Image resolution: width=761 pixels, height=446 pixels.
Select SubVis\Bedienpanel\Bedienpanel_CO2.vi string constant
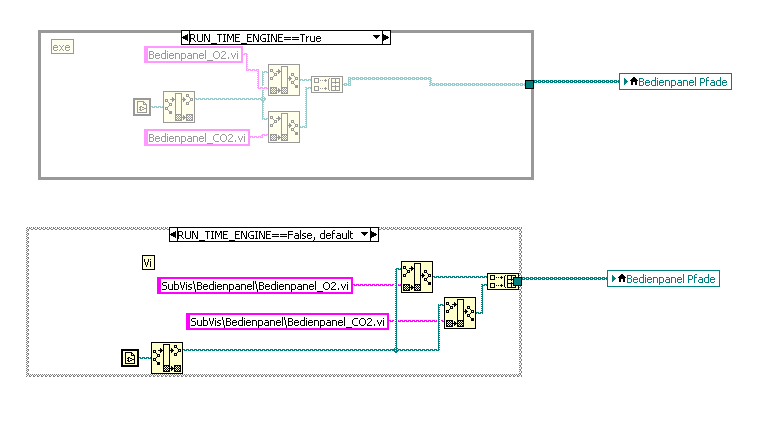point(287,322)
